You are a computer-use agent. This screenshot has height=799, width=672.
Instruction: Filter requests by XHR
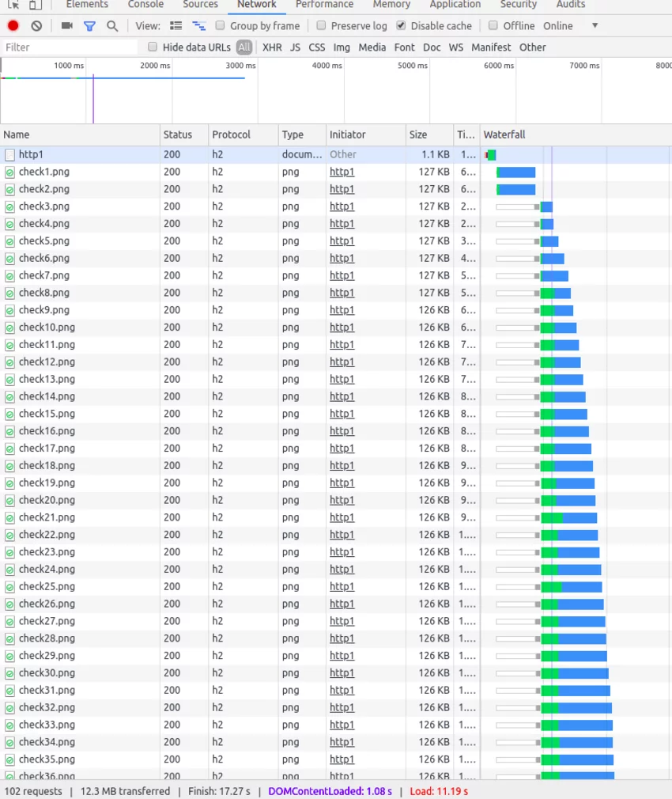272,47
